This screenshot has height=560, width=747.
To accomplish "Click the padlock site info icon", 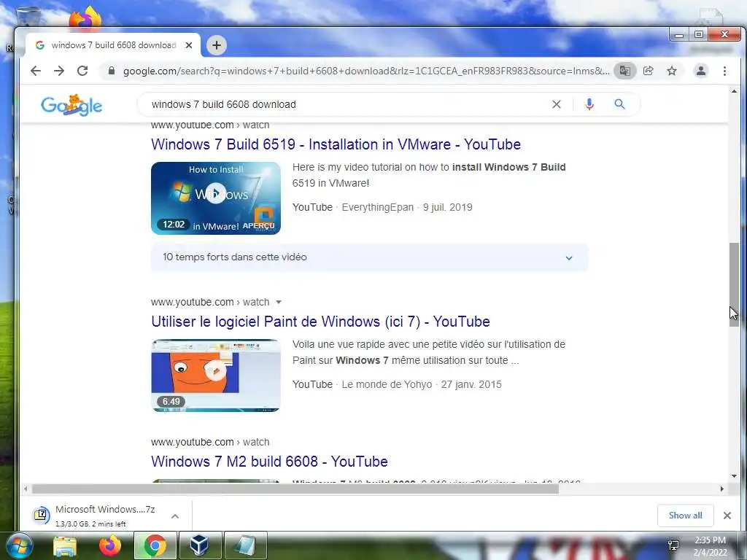I will pyautogui.click(x=112, y=71).
